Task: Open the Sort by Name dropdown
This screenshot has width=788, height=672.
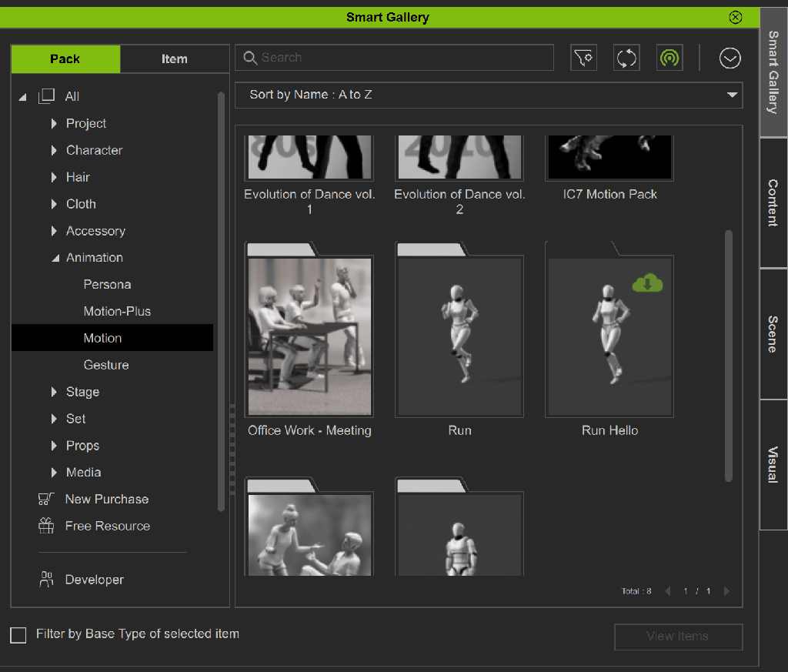Action: (x=489, y=95)
